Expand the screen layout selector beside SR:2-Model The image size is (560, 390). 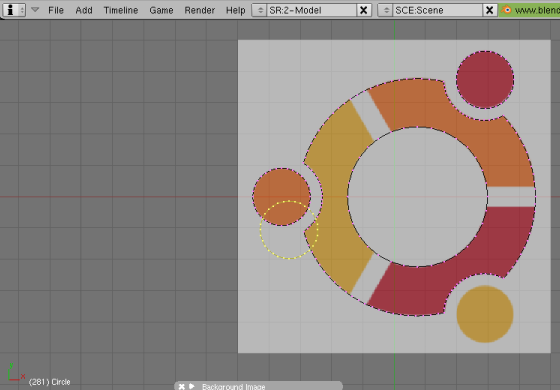pos(260,10)
